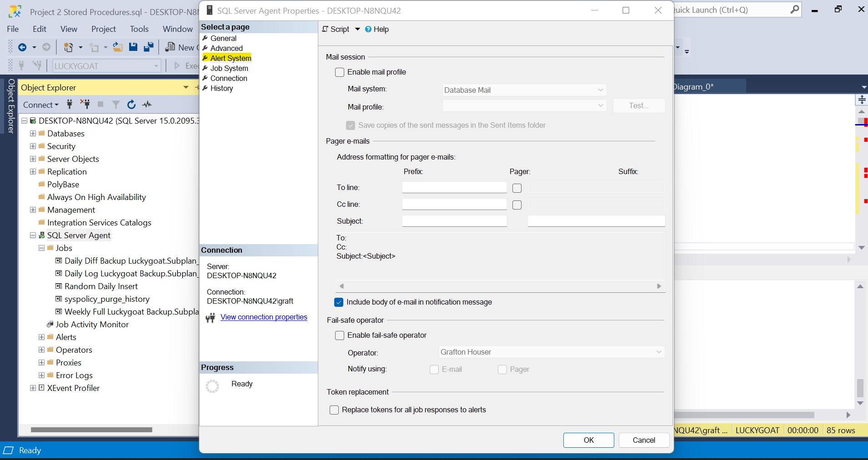
Task: Expand the Databases tree node
Action: click(x=33, y=134)
